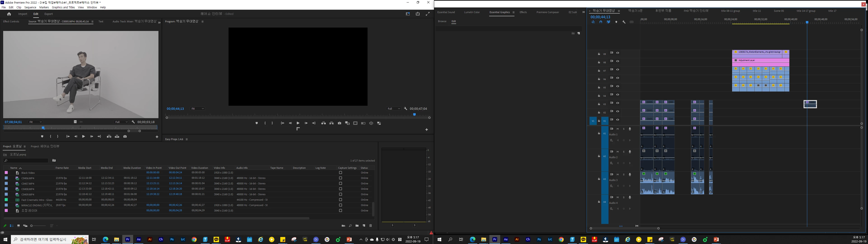Open Source monitor Fit zoom level dropdown
This screenshot has height=244, width=868.
click(35, 122)
